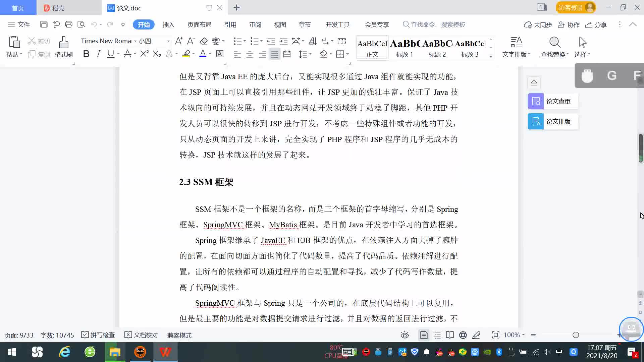Click the zoom slider handle

point(576,335)
